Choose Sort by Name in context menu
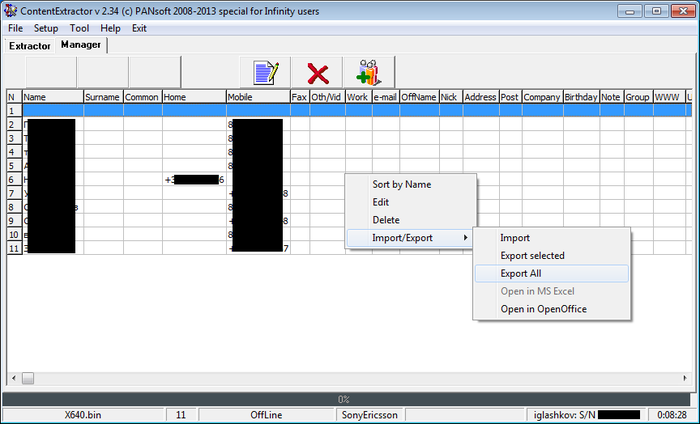The height and width of the screenshot is (424, 700). [x=401, y=185]
